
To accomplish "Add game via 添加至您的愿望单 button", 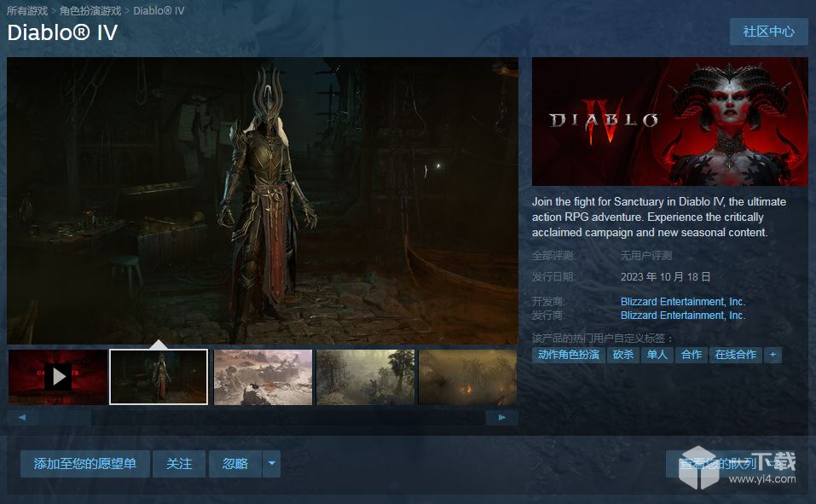I will (85, 464).
